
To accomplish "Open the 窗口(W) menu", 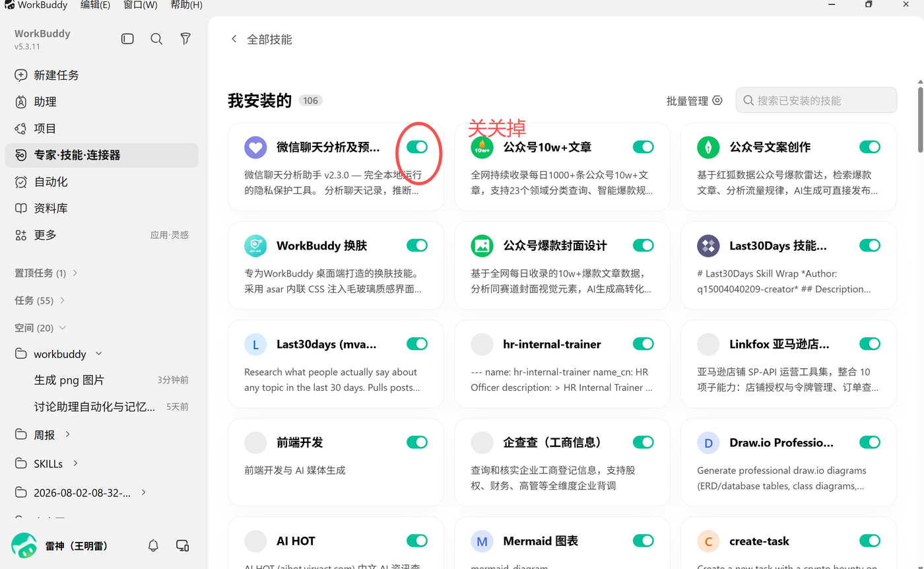I will (141, 5).
